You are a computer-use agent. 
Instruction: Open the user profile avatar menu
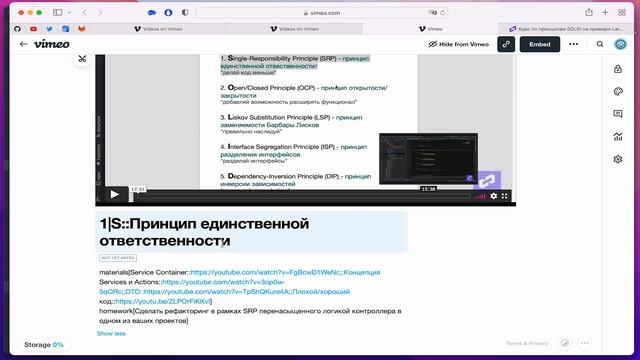(620, 44)
